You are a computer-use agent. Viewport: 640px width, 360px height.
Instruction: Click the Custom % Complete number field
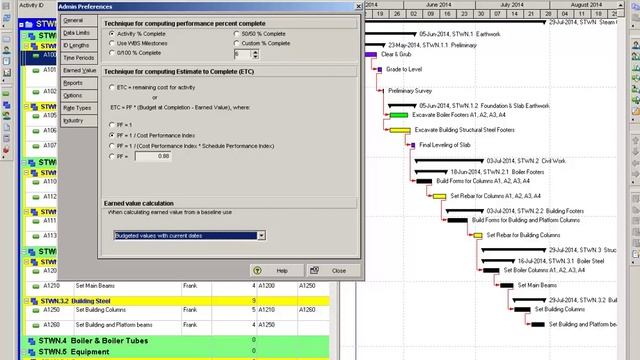pyautogui.click(x=243, y=54)
